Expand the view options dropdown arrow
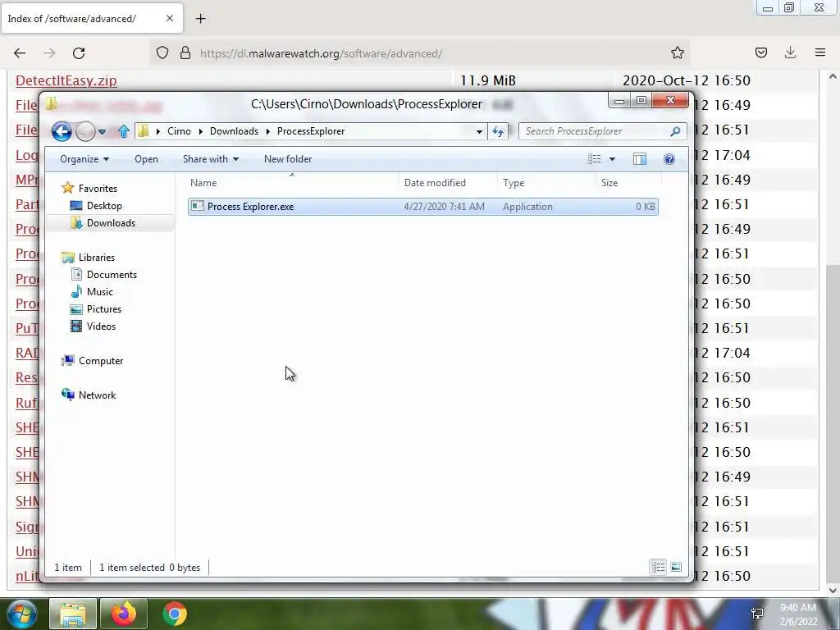This screenshot has width=840, height=630. pyautogui.click(x=612, y=159)
